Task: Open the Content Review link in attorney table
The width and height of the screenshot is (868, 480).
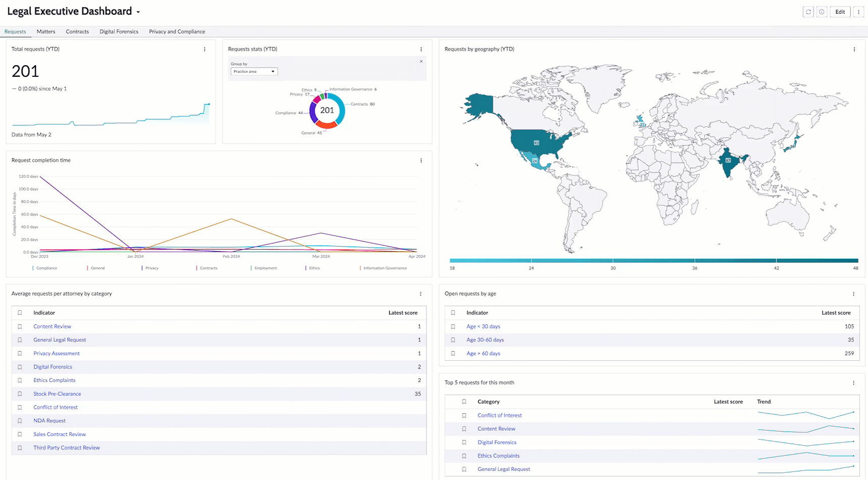Action: click(52, 327)
